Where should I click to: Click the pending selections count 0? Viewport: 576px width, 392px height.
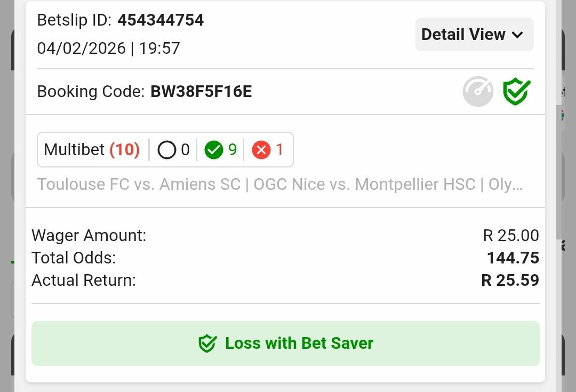(185, 150)
